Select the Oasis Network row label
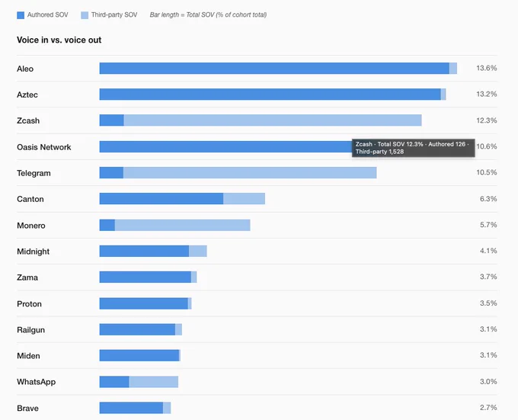 pyautogui.click(x=44, y=147)
